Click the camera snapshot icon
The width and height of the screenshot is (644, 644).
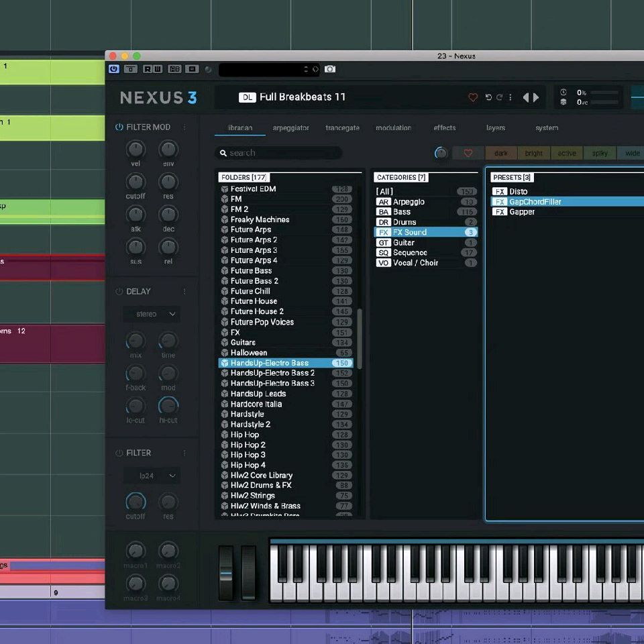coord(330,69)
